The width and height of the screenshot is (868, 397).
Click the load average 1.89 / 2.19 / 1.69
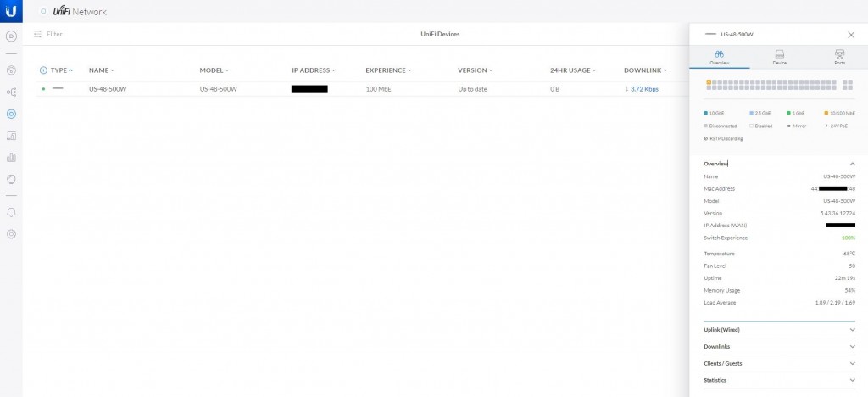tap(834, 303)
